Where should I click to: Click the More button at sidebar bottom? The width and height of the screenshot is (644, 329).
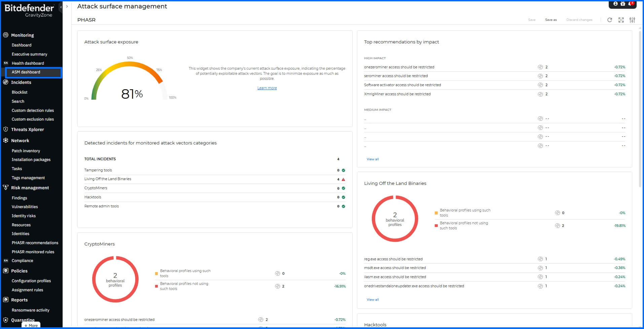tap(31, 325)
